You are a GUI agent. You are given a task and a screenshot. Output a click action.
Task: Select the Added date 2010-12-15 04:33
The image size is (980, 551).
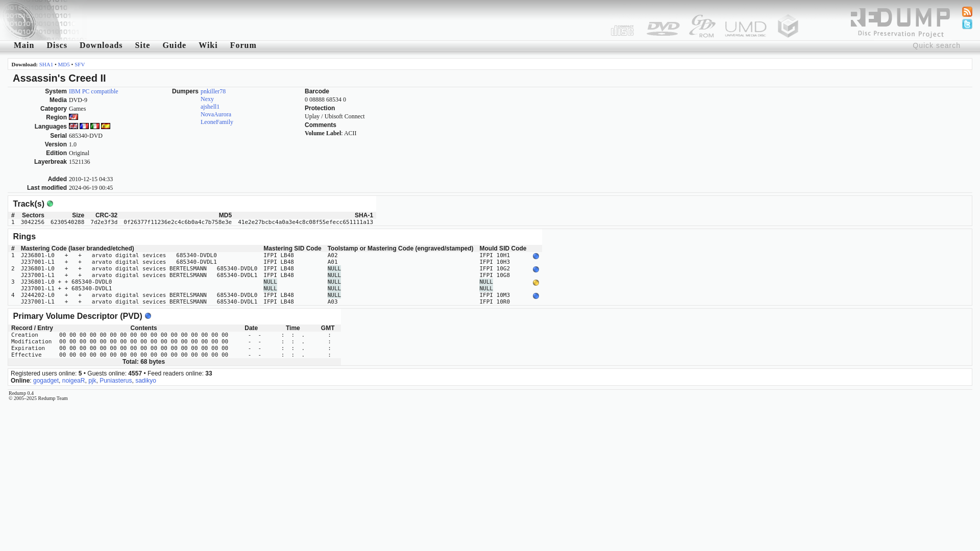point(91,179)
